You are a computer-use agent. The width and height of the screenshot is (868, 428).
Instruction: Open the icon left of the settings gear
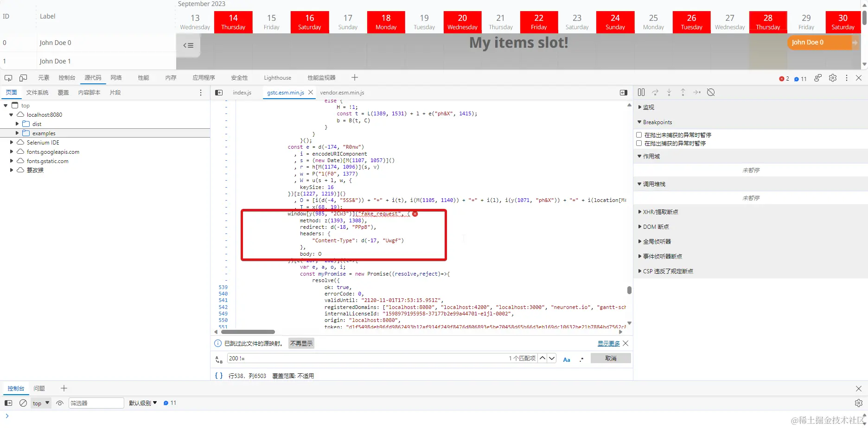tap(818, 78)
